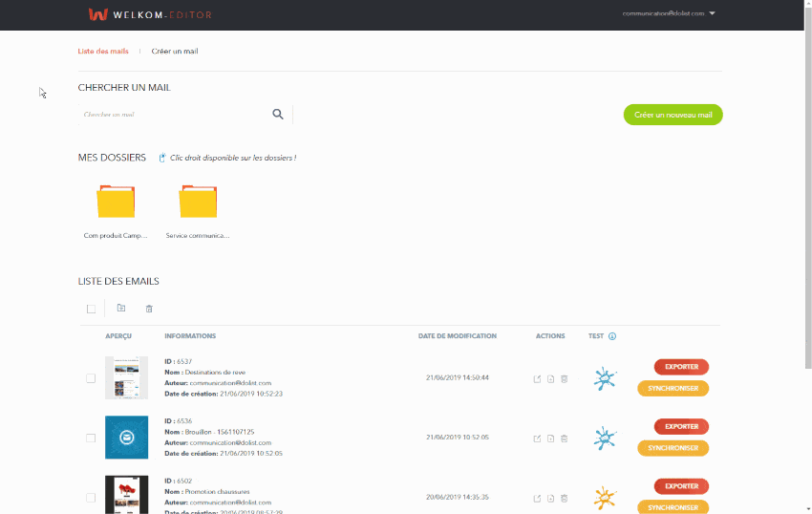Screen dimensions: 812x514
Task: Click the TEST column info icon
Action: click(x=612, y=336)
